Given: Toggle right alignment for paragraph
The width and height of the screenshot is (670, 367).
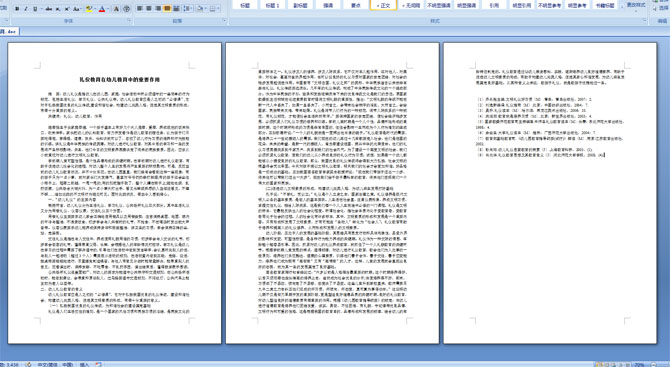Looking at the screenshot, I should [158, 9].
